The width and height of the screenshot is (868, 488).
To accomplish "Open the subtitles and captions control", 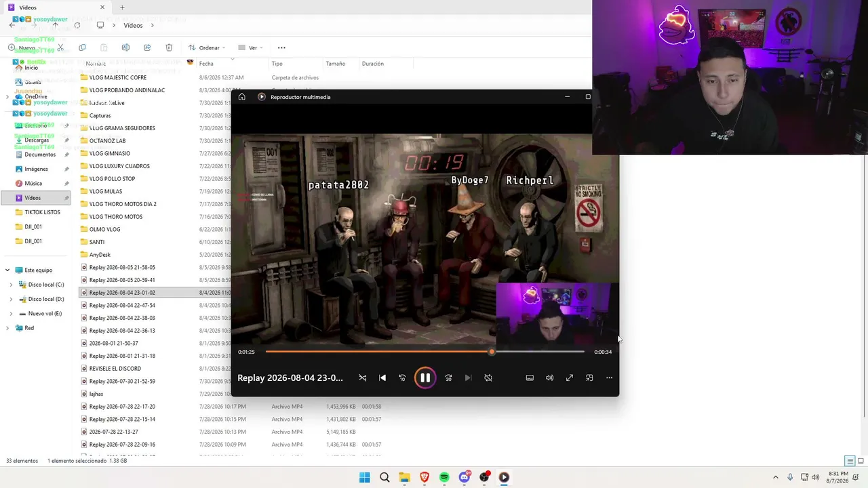I will pyautogui.click(x=530, y=378).
